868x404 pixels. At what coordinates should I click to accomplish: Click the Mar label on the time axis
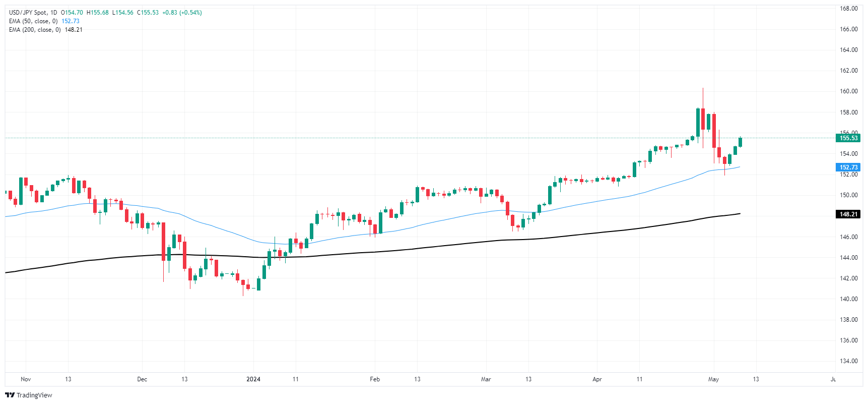[486, 379]
